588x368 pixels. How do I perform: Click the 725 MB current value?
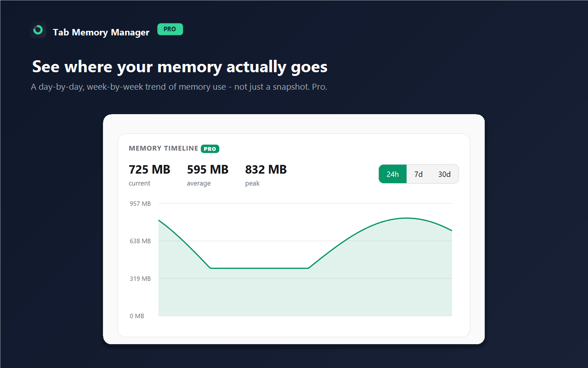click(149, 170)
